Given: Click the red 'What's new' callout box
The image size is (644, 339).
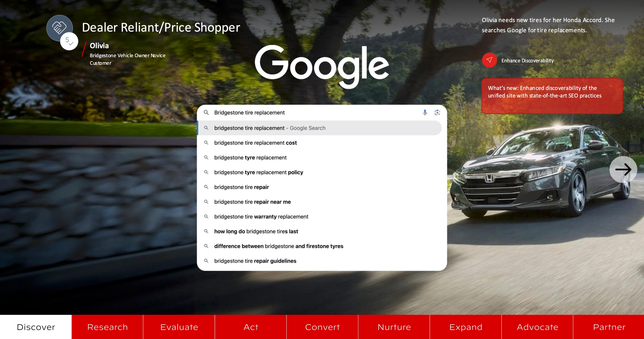Looking at the screenshot, I should [552, 96].
